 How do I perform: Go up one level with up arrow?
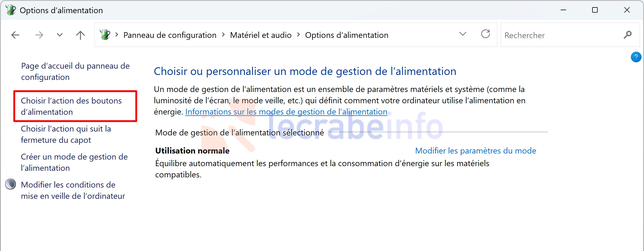click(x=80, y=35)
